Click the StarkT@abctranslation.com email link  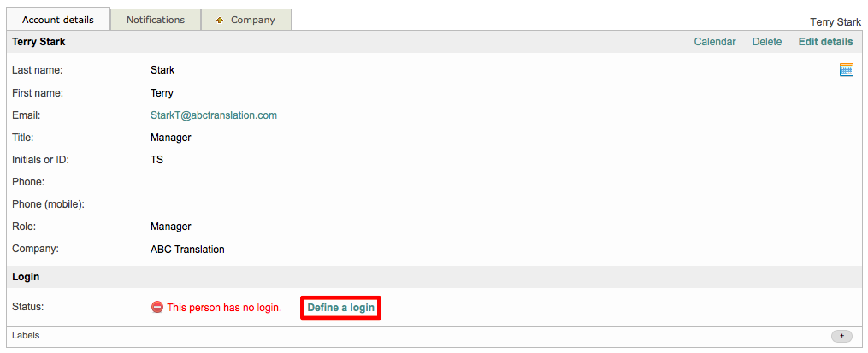213,115
